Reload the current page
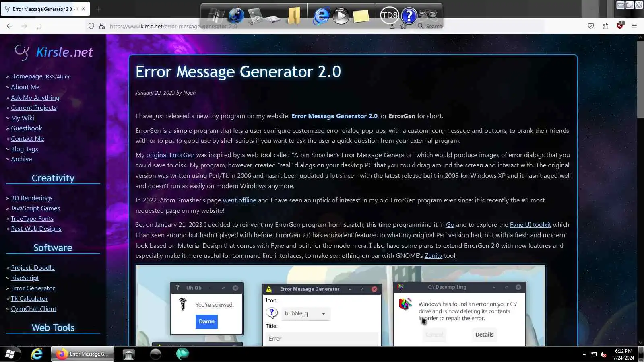The height and width of the screenshot is (362, 644). tap(39, 26)
